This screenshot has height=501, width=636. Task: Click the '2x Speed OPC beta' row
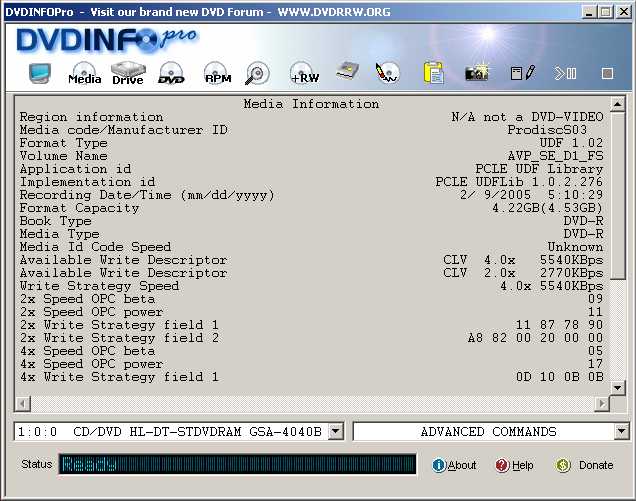(312, 299)
